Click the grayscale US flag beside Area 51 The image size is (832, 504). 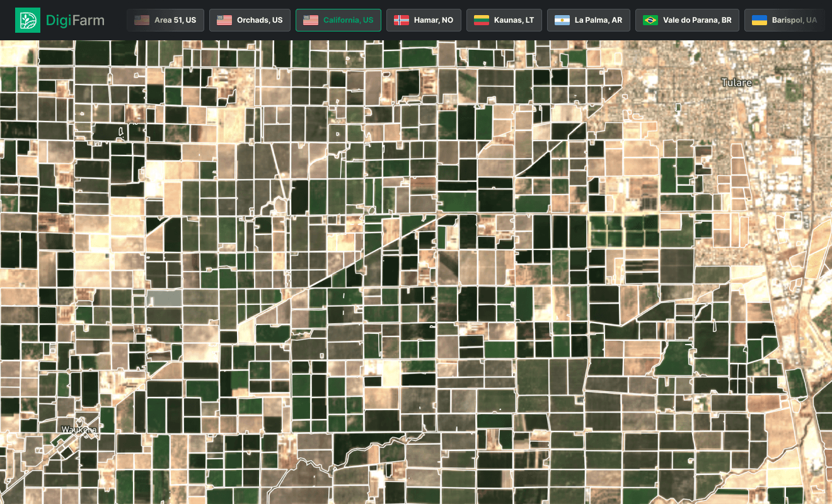[141, 20]
